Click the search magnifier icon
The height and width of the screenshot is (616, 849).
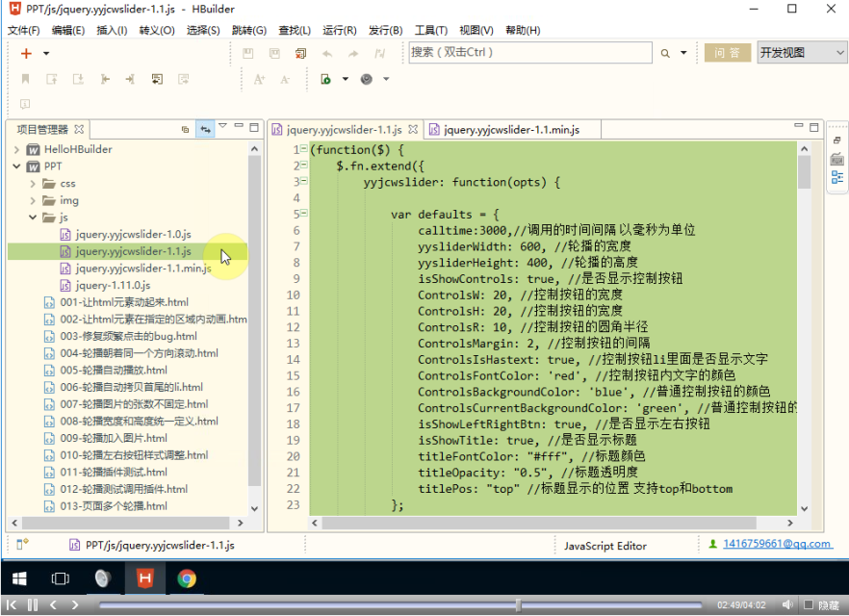pos(665,53)
